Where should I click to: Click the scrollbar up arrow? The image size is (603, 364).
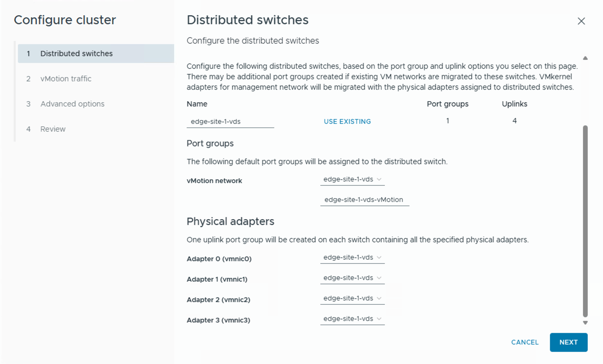[584, 57]
